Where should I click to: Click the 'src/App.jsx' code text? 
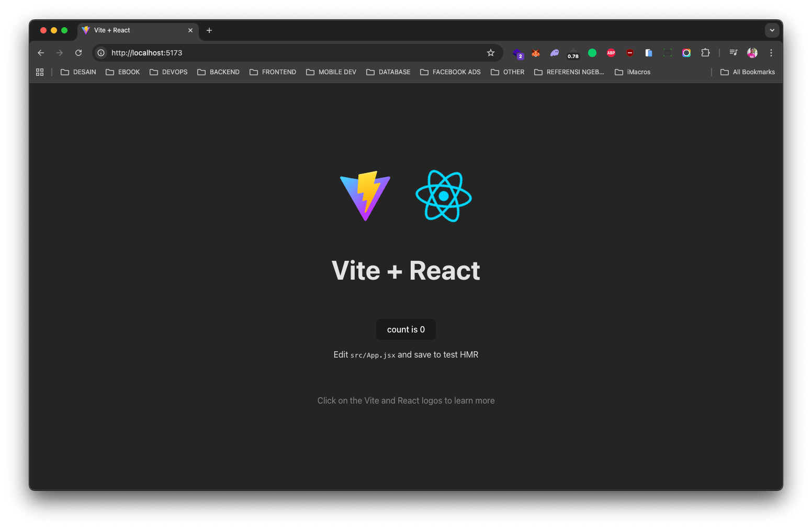[373, 355]
